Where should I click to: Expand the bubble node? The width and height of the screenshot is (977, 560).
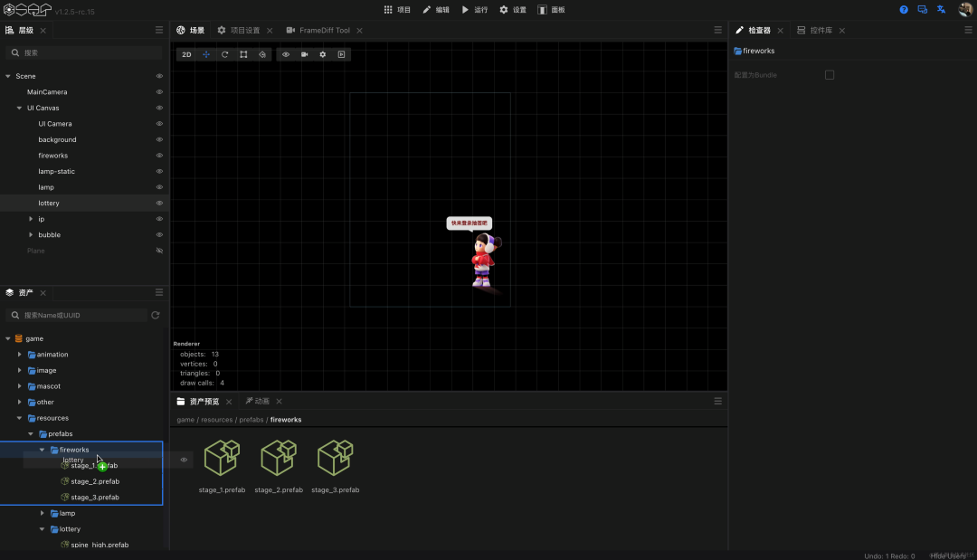pyautogui.click(x=31, y=235)
